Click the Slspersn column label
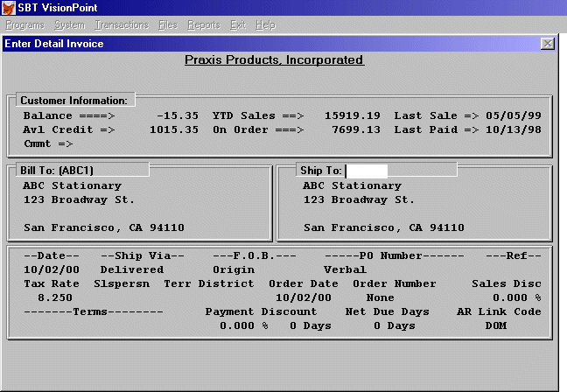This screenshot has width=567, height=392. (x=122, y=283)
